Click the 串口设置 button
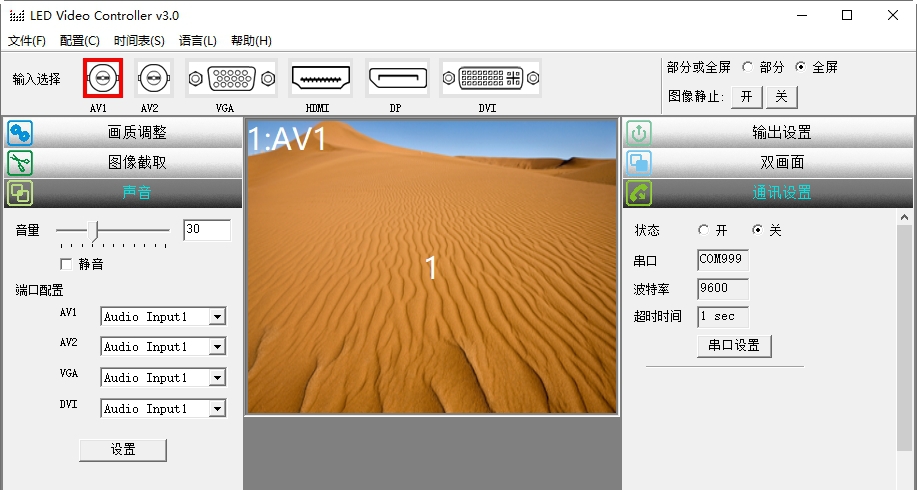 point(734,346)
